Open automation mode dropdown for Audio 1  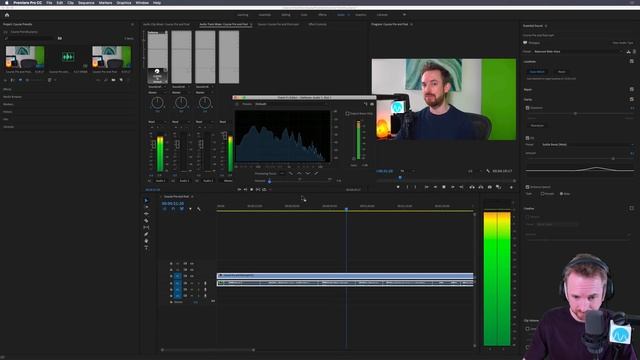(158, 122)
